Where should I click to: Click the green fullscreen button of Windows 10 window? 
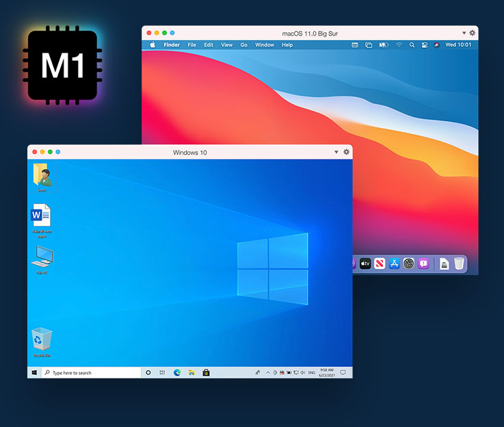(x=50, y=152)
